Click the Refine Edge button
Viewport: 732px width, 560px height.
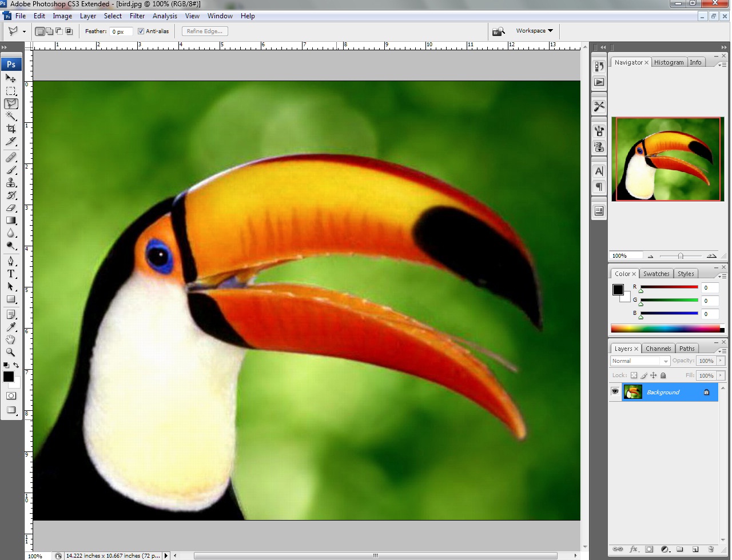[205, 31]
